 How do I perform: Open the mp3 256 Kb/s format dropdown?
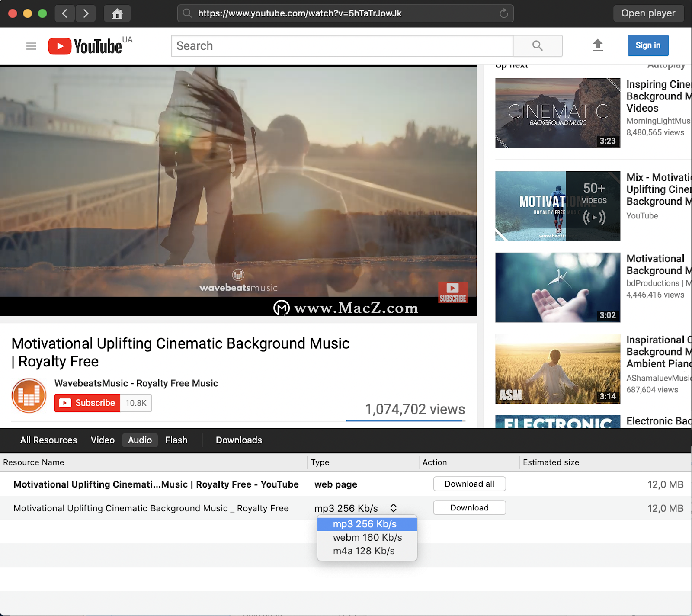356,508
